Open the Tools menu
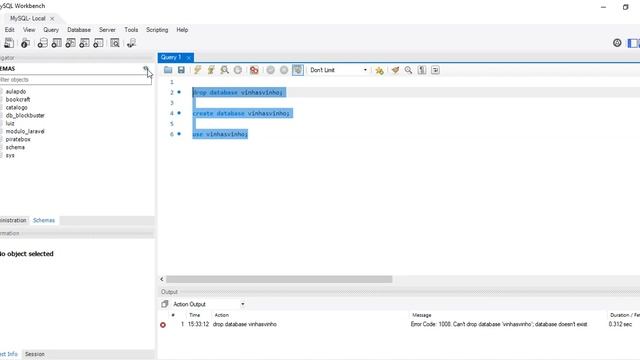The height and width of the screenshot is (360, 640). tap(131, 30)
